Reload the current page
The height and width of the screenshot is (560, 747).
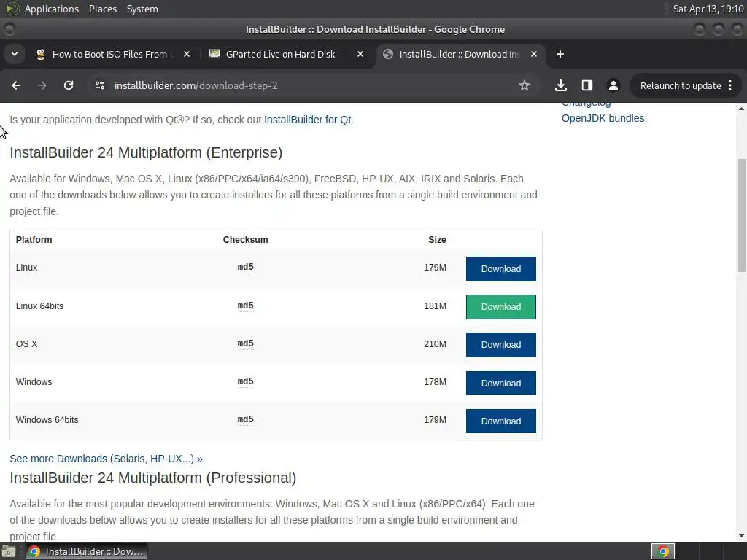click(69, 85)
